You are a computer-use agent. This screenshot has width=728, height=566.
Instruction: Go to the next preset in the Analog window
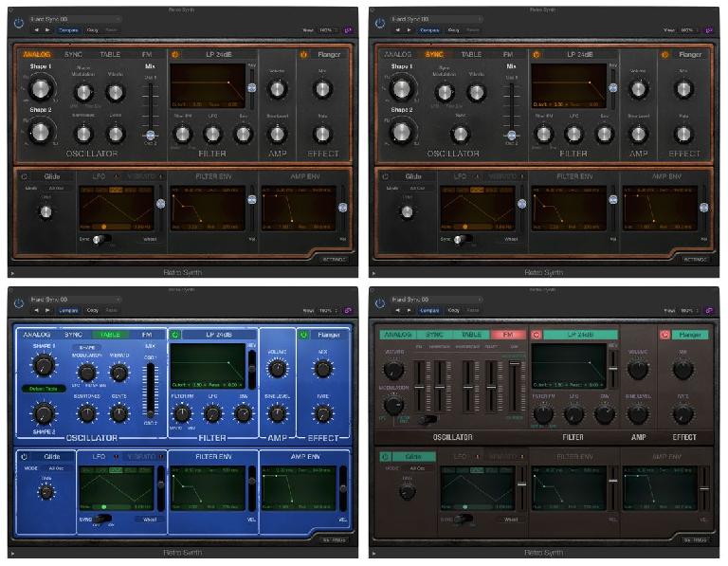click(x=47, y=30)
